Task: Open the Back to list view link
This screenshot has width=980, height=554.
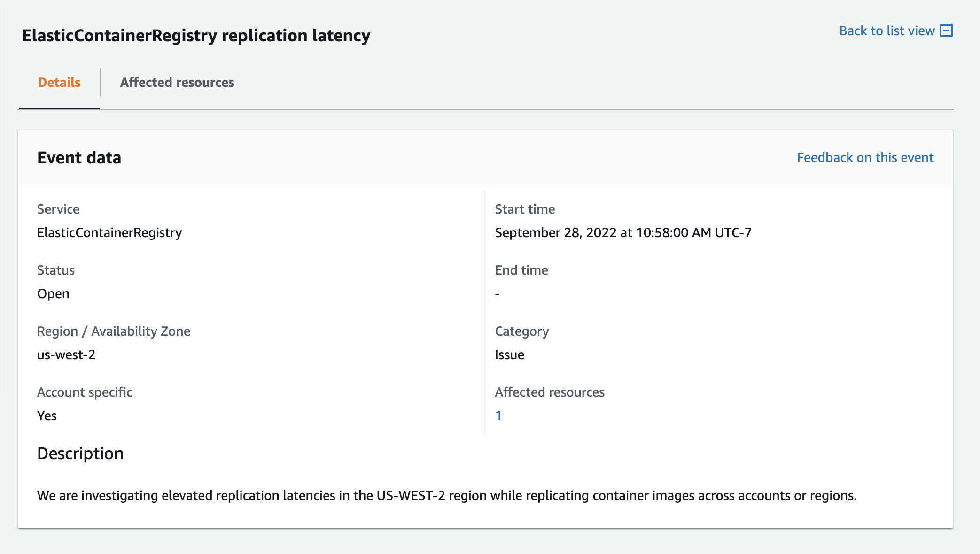Action: 886,31
